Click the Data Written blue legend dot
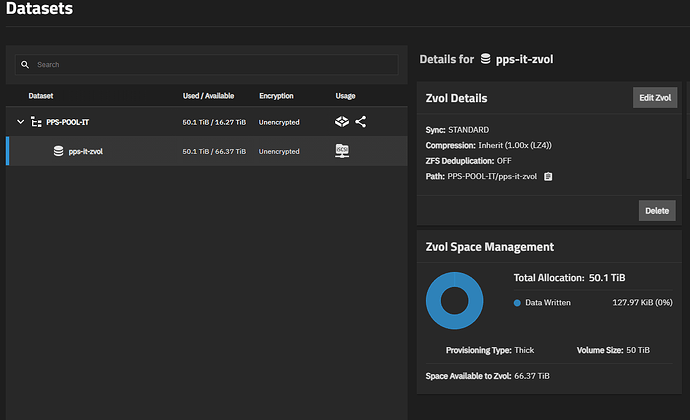The height and width of the screenshot is (420, 690). coord(517,303)
